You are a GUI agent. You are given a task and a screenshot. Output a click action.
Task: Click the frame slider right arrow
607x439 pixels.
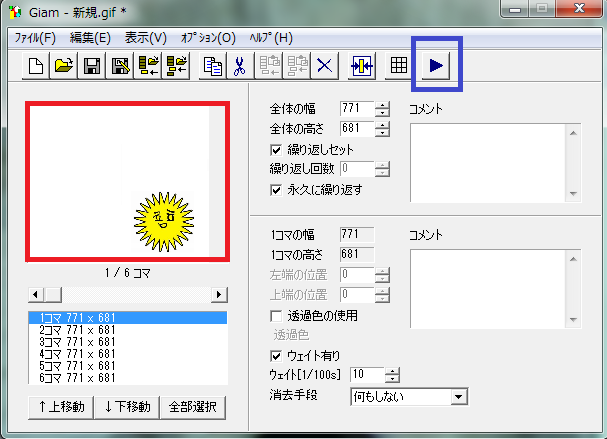219,295
